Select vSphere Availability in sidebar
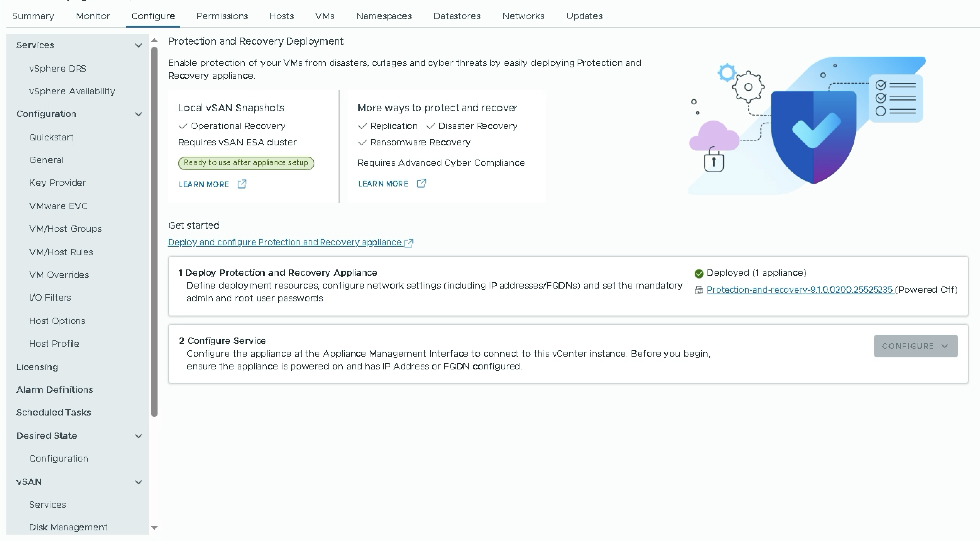This screenshot has width=980, height=541. tap(72, 91)
